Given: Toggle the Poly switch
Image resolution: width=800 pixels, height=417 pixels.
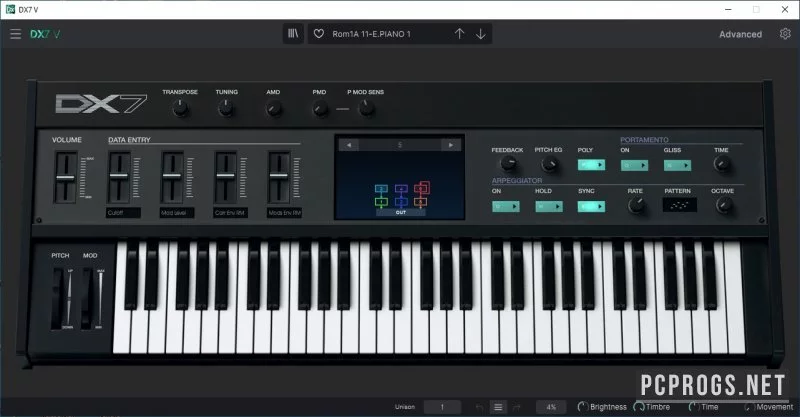Looking at the screenshot, I should 591,165.
